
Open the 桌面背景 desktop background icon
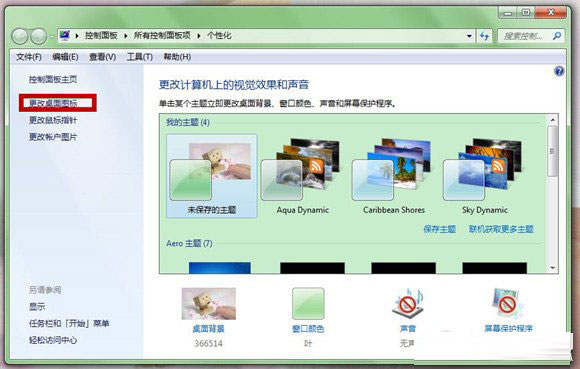tap(209, 304)
